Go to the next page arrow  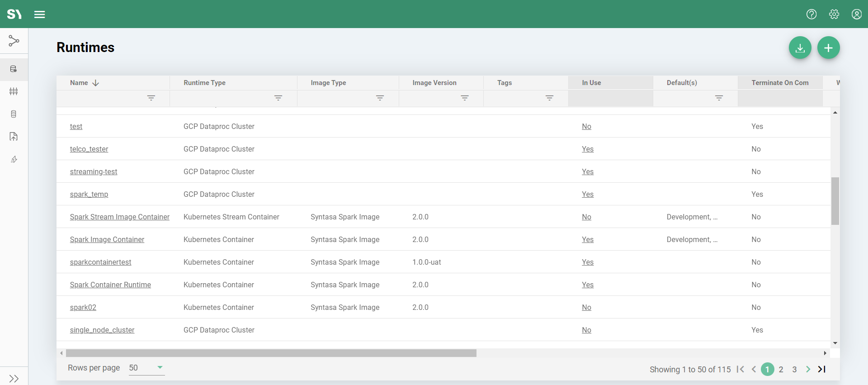pos(808,370)
